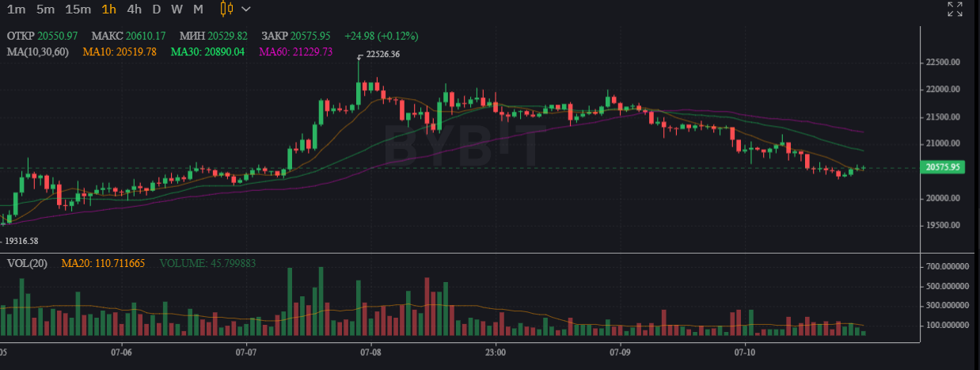This screenshot has width=980, height=370.
Task: Click the МАКС 20610.17 high value
Action: point(128,36)
